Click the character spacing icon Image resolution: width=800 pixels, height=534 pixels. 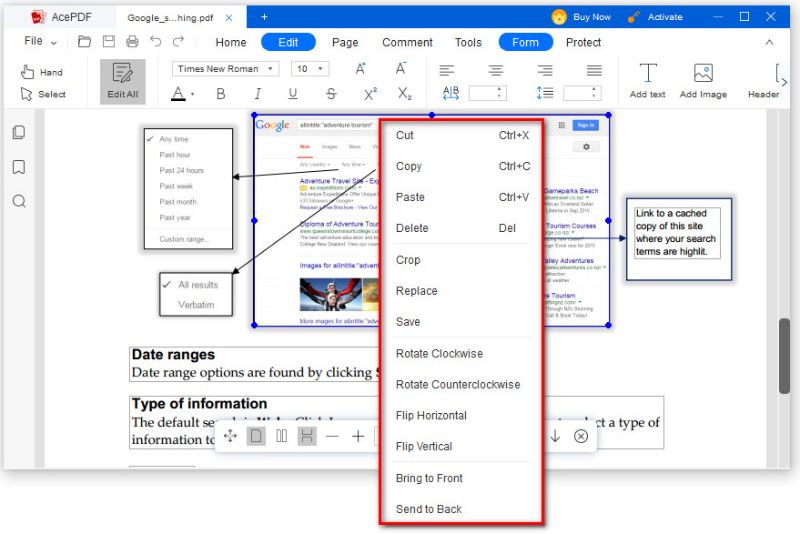pyautogui.click(x=451, y=93)
